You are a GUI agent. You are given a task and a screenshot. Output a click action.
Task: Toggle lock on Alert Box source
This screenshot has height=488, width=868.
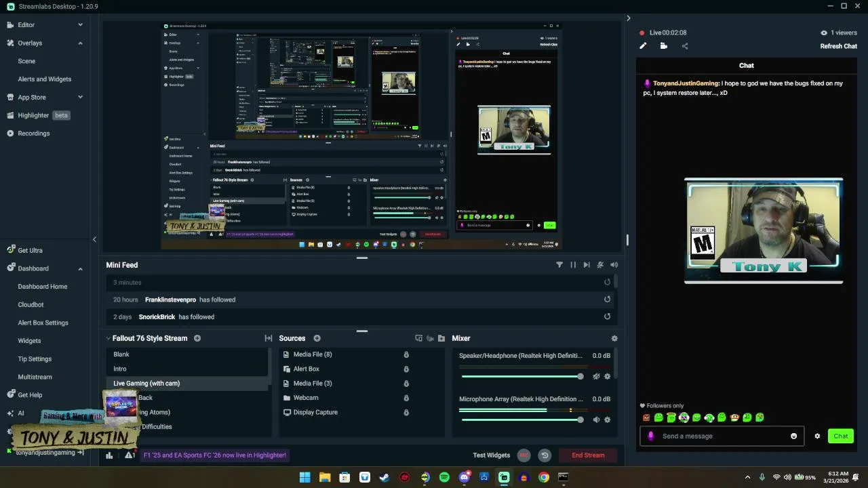point(406,369)
